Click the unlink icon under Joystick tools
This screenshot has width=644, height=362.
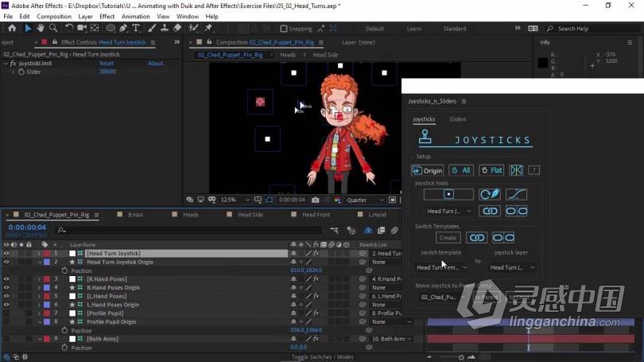coord(516,211)
